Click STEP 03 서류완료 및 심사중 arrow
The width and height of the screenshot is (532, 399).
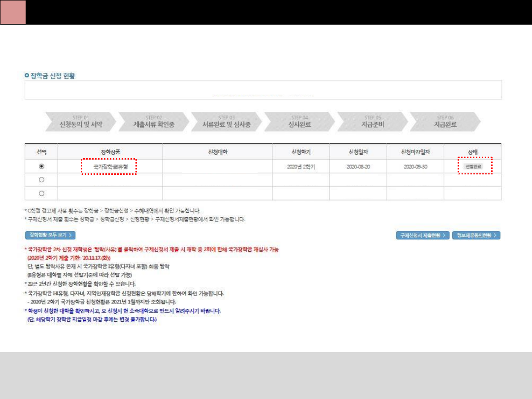coord(227,122)
